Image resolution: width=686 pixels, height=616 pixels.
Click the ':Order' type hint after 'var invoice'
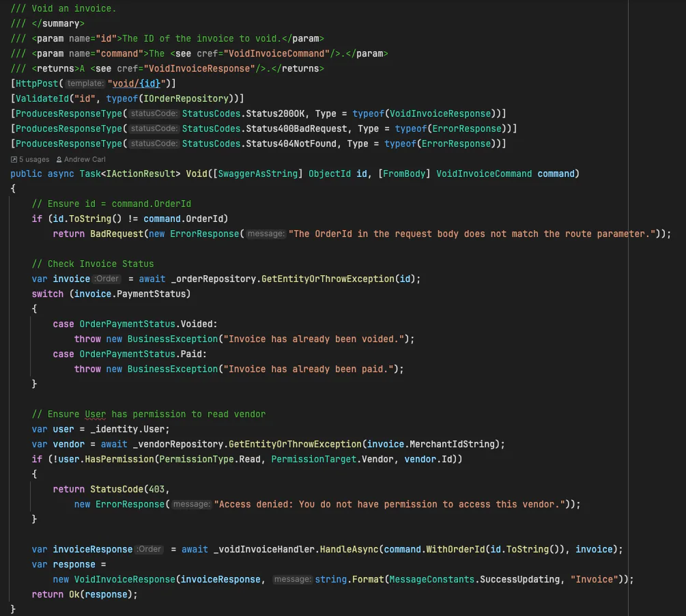pos(106,279)
